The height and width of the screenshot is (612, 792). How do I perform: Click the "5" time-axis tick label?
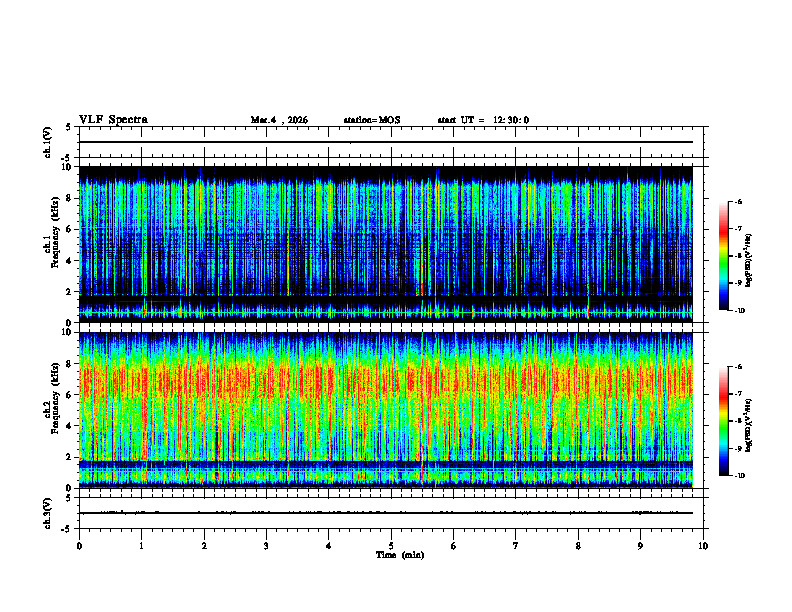click(391, 546)
